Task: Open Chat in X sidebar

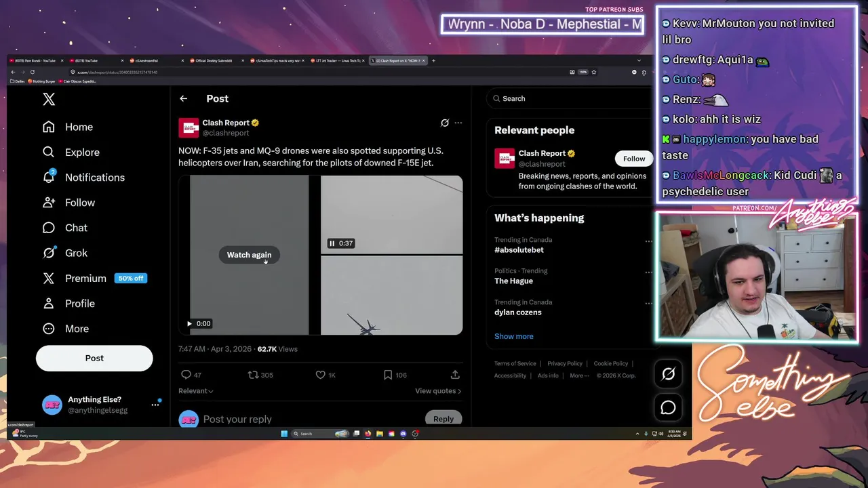Action: (65, 228)
